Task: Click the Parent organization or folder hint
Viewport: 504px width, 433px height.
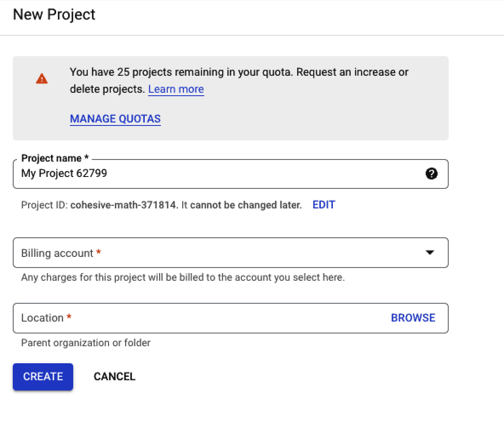Action: point(86,343)
